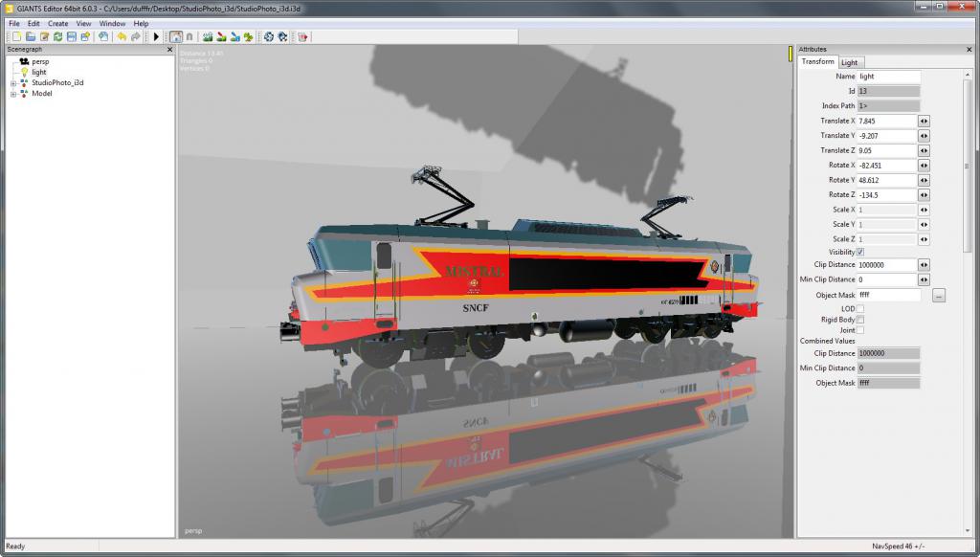Expand the StudioPhoto_i3d tree node
Screen dimensions: 980x557
pyautogui.click(x=13, y=83)
